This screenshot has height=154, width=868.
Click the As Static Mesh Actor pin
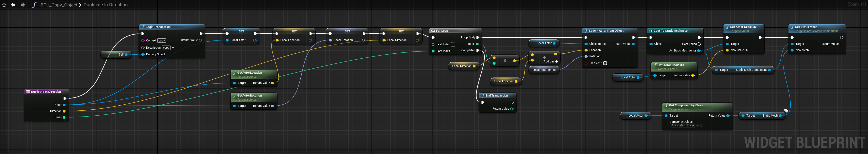(x=699, y=51)
